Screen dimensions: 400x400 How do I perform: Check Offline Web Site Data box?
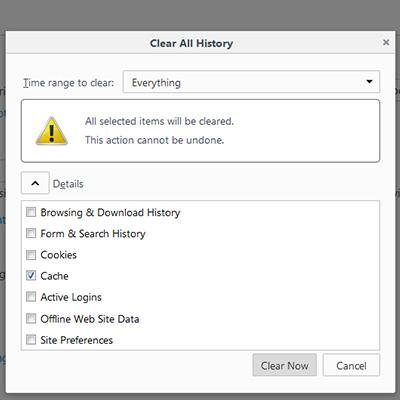31,318
